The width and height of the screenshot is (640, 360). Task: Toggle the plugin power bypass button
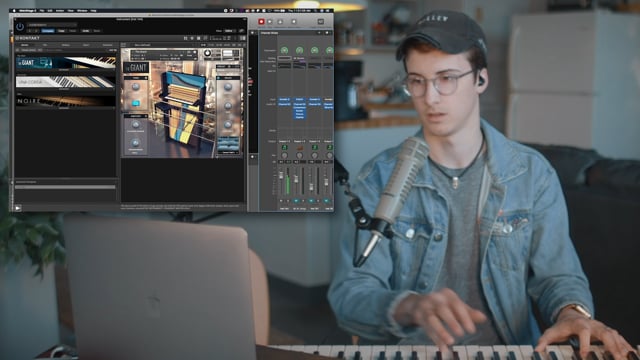pyautogui.click(x=20, y=27)
